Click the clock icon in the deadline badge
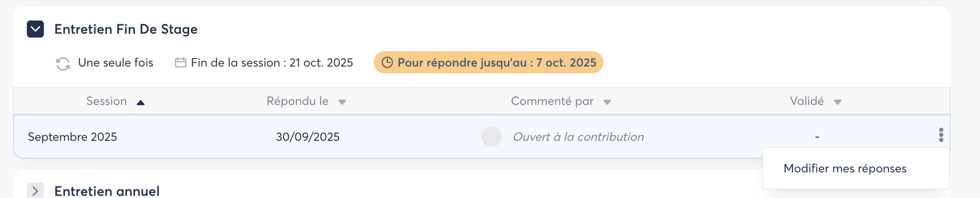The height and width of the screenshot is (198, 980). [387, 63]
